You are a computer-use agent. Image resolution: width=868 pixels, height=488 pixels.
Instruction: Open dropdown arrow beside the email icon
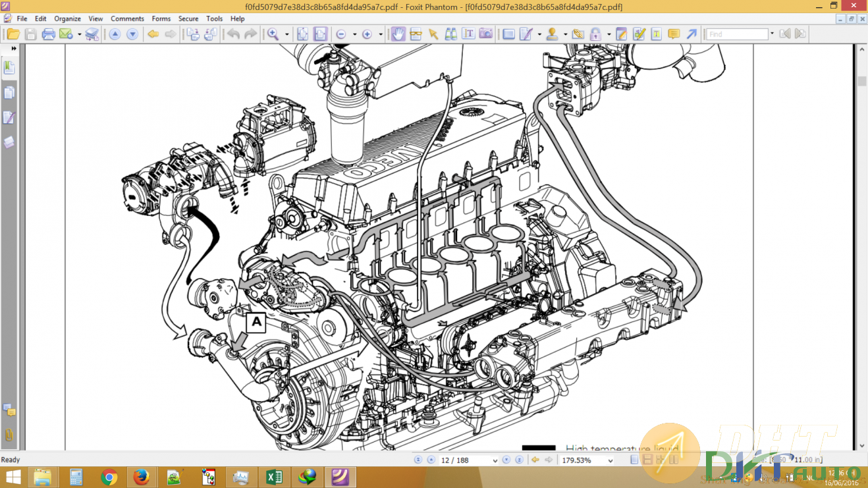(79, 34)
